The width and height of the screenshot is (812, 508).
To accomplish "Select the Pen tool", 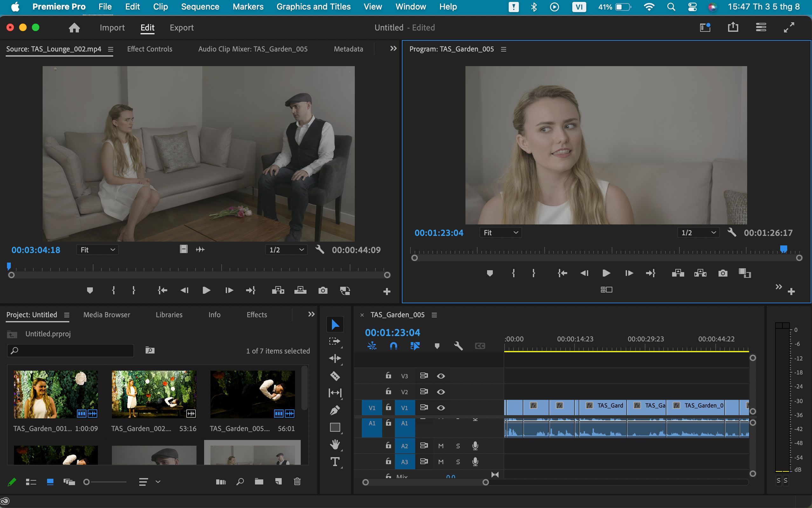I will (335, 410).
